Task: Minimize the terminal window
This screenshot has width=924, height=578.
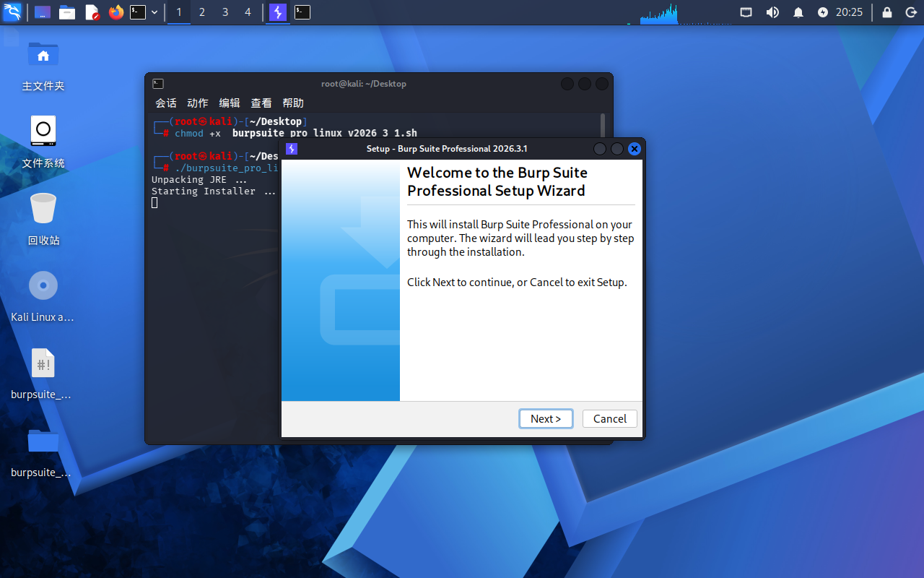Action: tap(567, 84)
